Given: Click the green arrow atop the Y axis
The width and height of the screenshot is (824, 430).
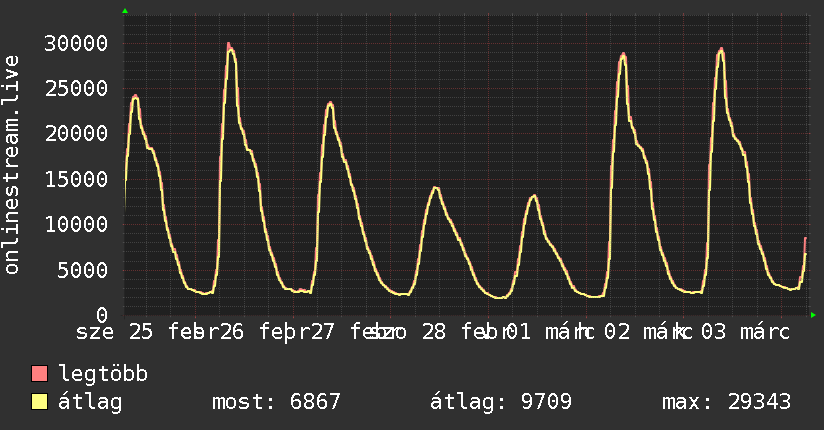Looking at the screenshot, I should [125, 11].
